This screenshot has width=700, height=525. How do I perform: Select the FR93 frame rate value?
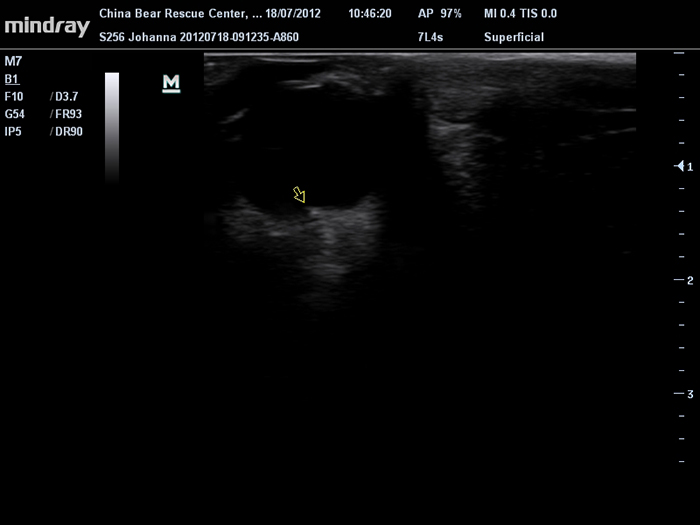point(67,114)
